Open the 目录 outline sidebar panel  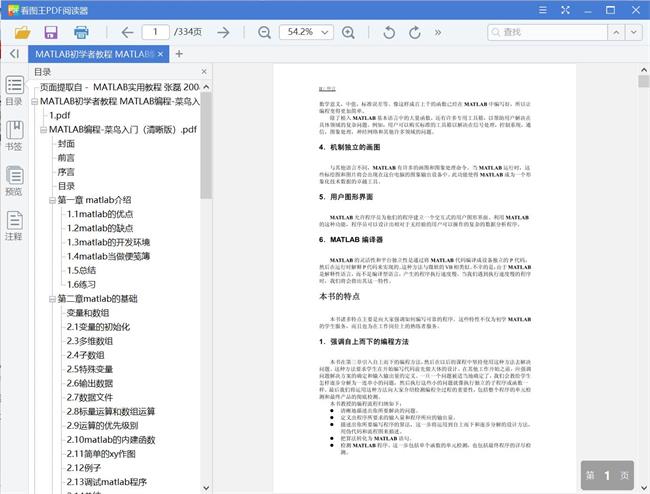[x=14, y=90]
